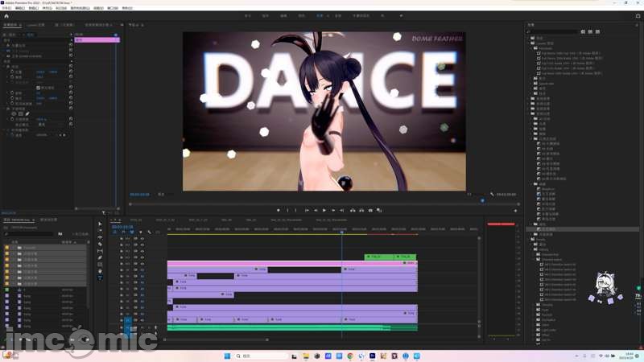Switch to the Lumetri scopes tab
The width and height of the screenshot is (644, 362).
click(41, 25)
